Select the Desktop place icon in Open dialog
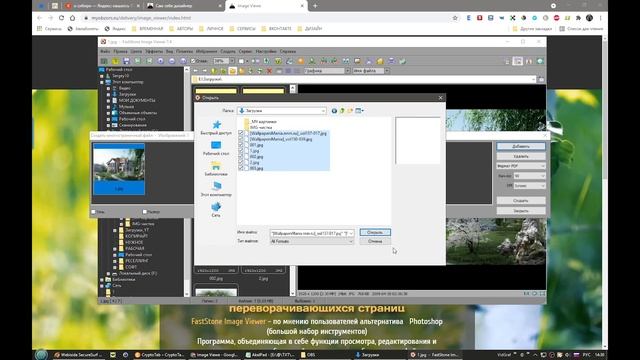This screenshot has height=360, width=640. (216, 145)
